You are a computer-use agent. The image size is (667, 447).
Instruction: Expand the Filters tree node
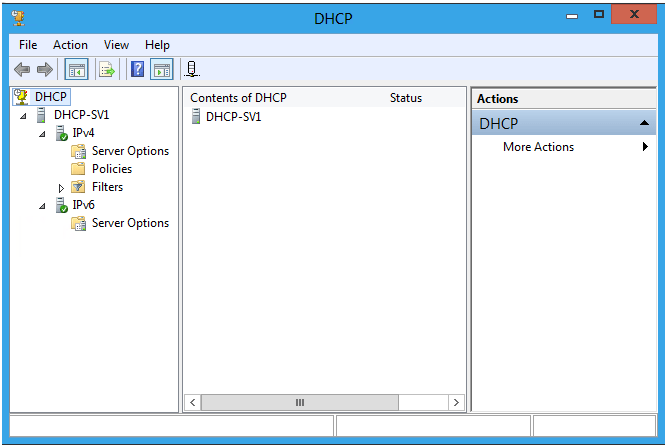tap(61, 188)
